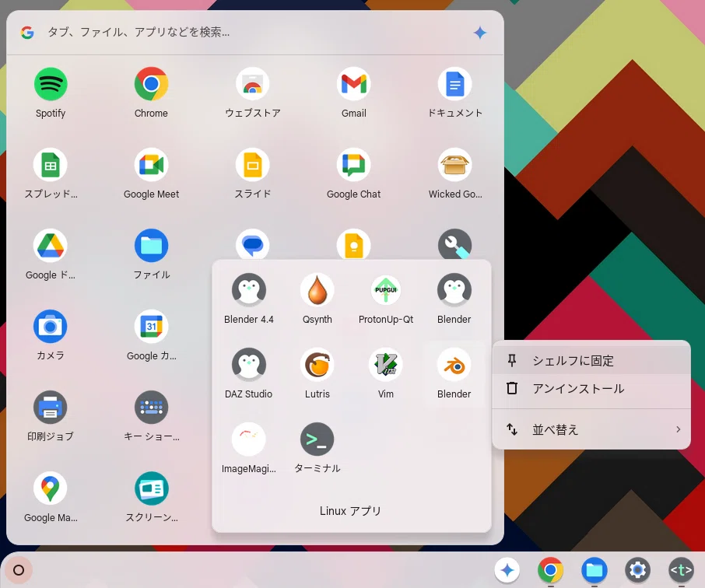Launch Google Meet
705x588 pixels.
152,165
